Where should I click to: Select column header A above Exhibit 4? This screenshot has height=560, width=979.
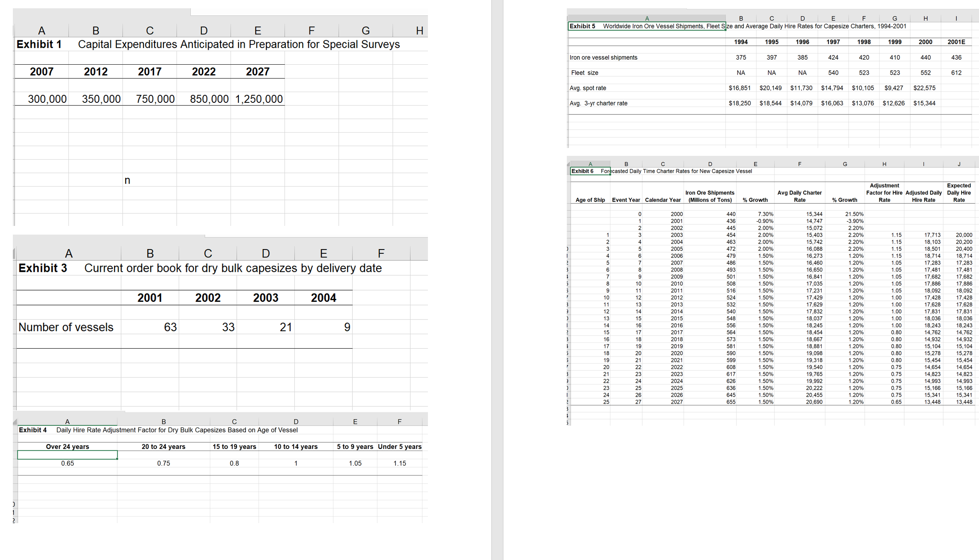[x=67, y=421]
